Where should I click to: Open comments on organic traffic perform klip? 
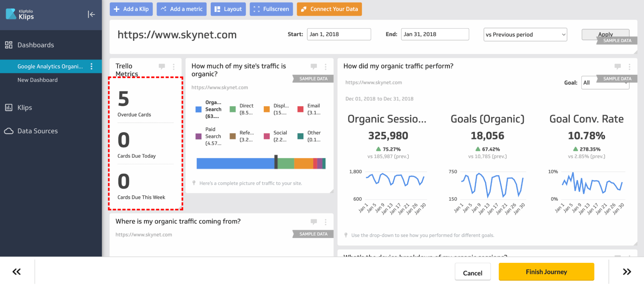pos(618,67)
